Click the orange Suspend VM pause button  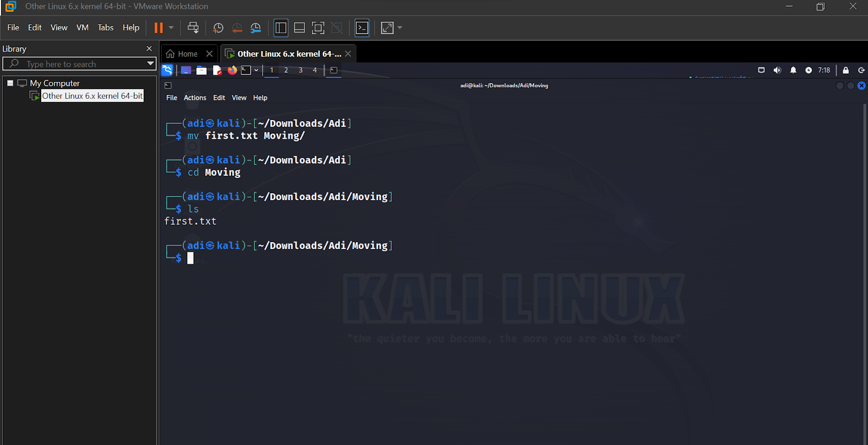[158, 28]
